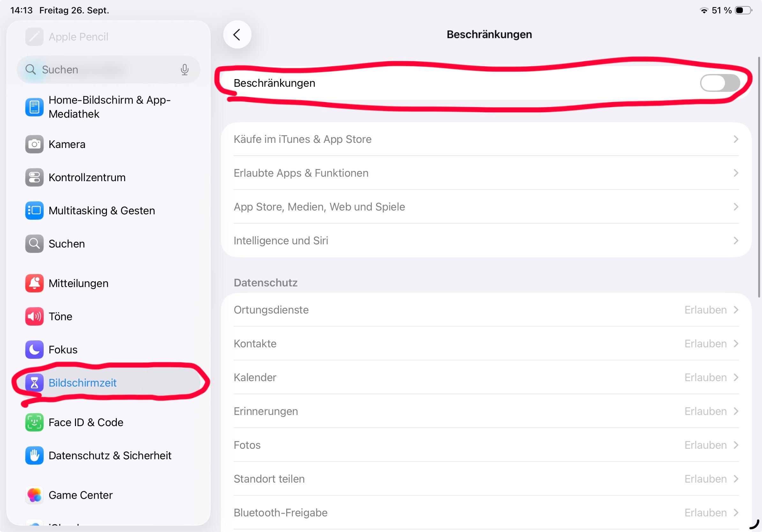
Task: Tap the back arrow button
Action: tap(237, 34)
